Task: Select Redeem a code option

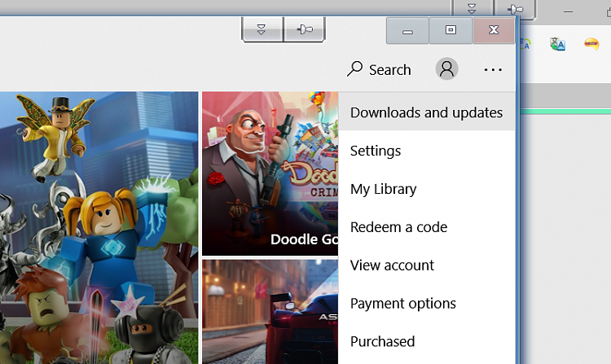Action: pyautogui.click(x=427, y=226)
